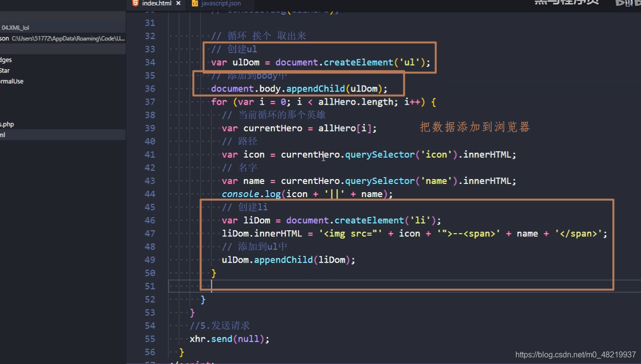
Task: Click line number 37 in gutter
Action: [x=150, y=102]
